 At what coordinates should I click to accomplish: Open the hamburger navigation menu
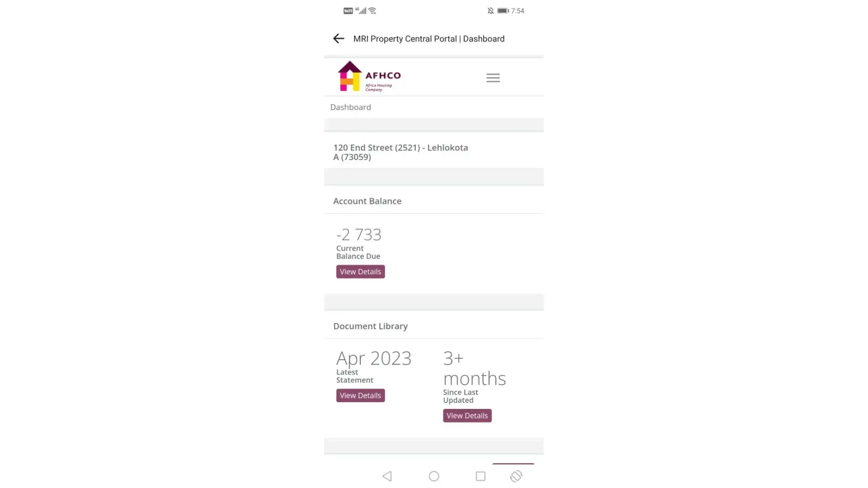(493, 78)
